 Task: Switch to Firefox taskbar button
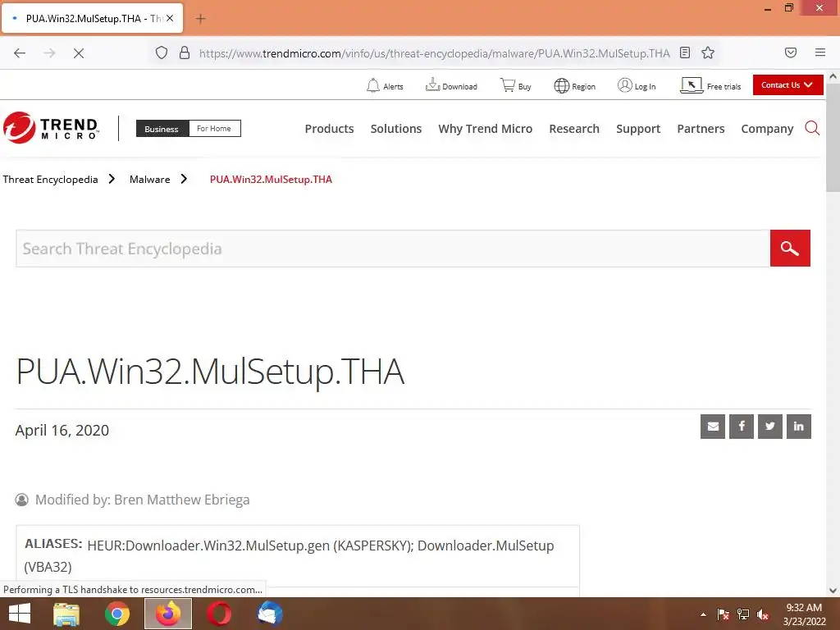[x=168, y=614]
